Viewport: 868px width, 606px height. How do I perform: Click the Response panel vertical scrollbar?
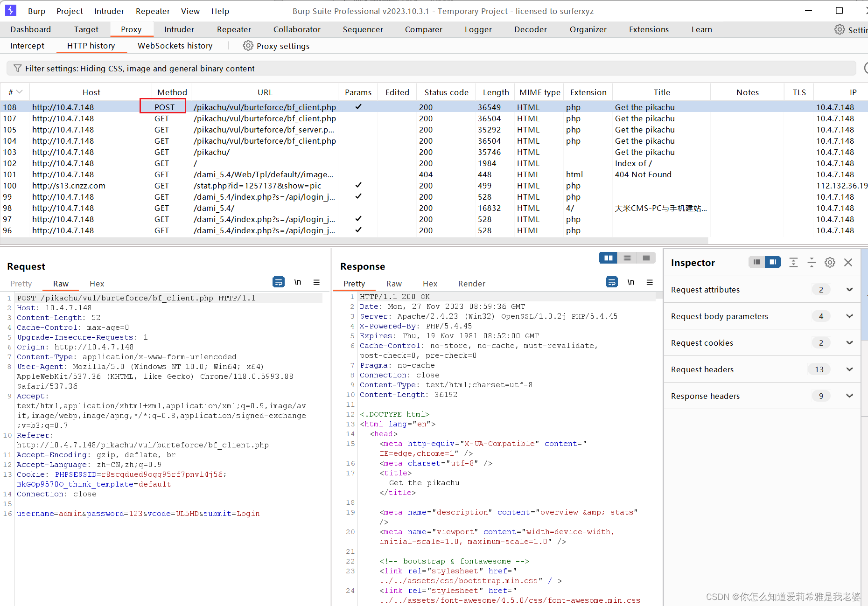659,295
